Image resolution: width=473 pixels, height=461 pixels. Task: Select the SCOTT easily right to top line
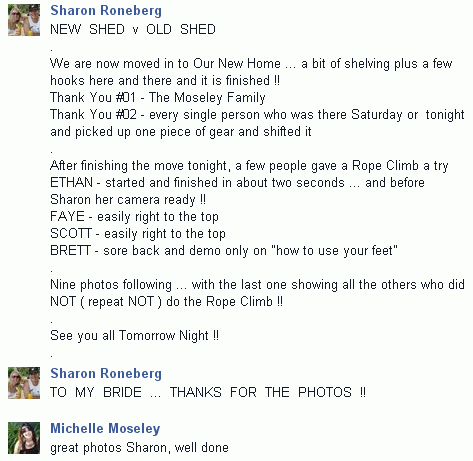click(138, 234)
